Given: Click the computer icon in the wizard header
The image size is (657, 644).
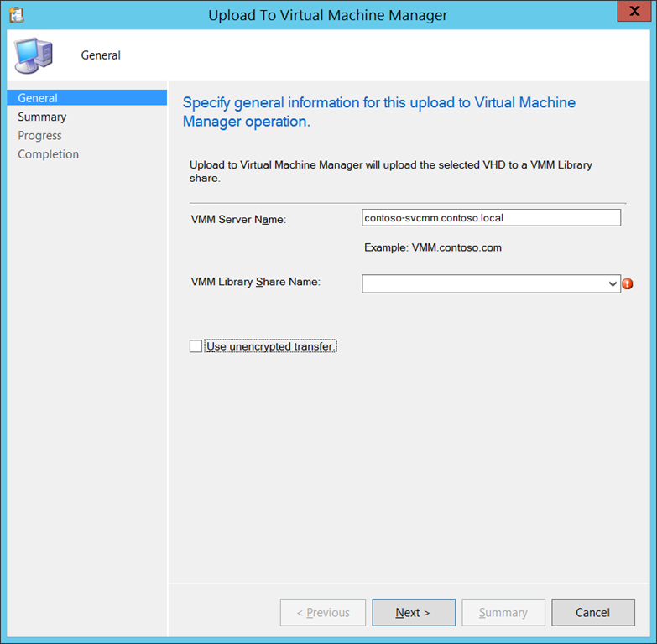Looking at the screenshot, I should click(34, 55).
